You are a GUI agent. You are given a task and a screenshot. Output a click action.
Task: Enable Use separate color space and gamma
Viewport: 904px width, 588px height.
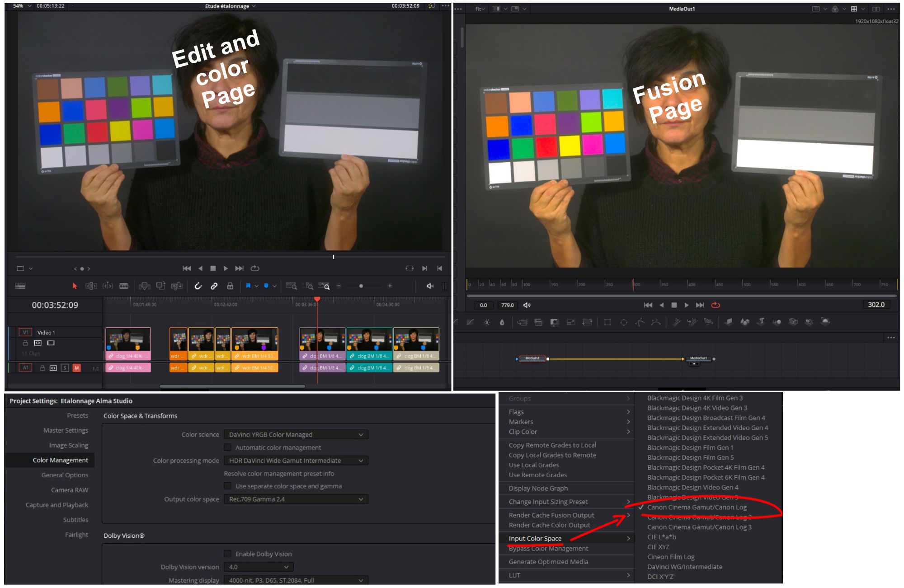[228, 486]
